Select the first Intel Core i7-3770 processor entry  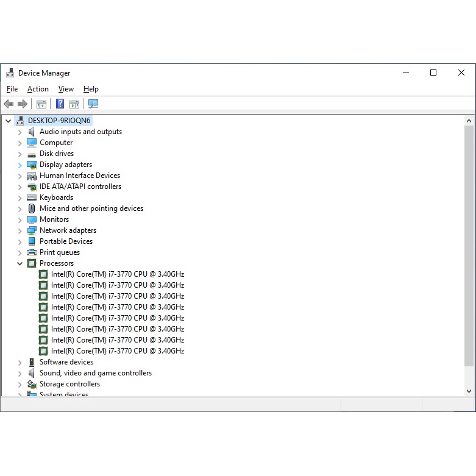click(117, 274)
